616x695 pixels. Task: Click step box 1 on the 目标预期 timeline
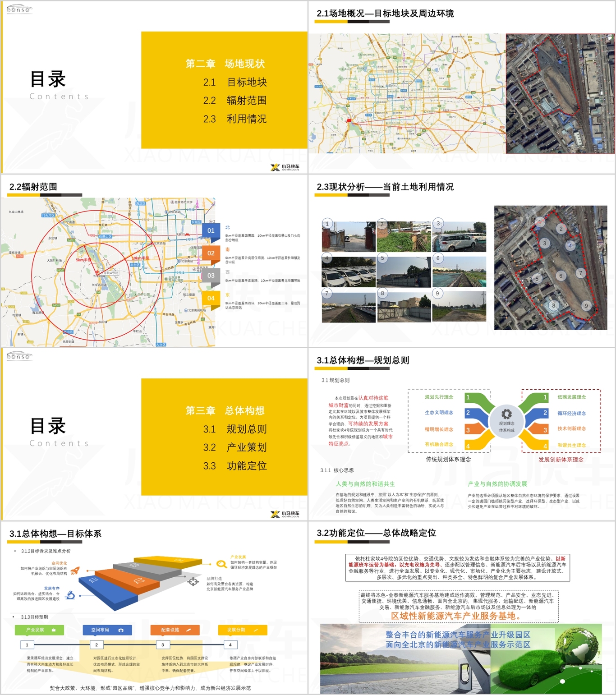coord(27,645)
